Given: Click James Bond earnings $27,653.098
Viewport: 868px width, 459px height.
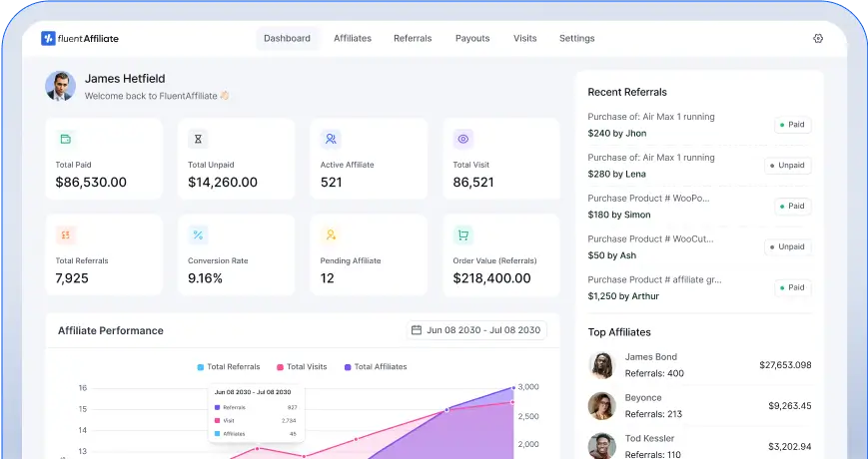Looking at the screenshot, I should click(785, 365).
